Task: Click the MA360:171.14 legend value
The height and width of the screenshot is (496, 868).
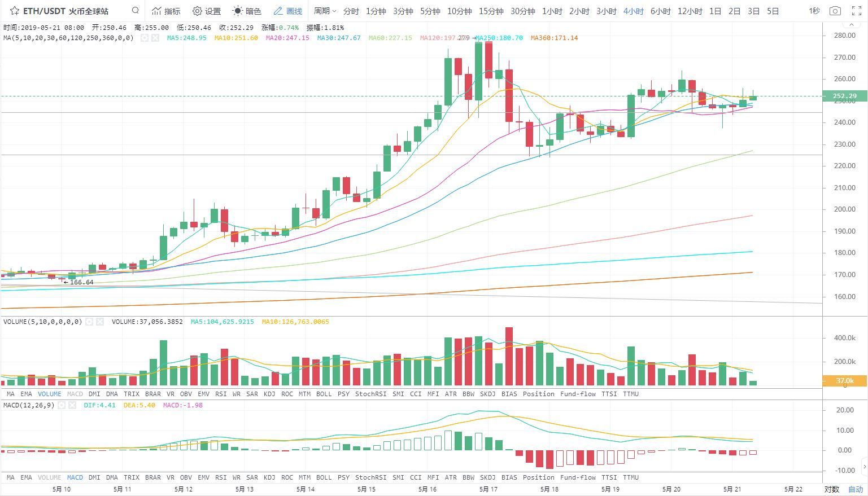Action: (554, 38)
